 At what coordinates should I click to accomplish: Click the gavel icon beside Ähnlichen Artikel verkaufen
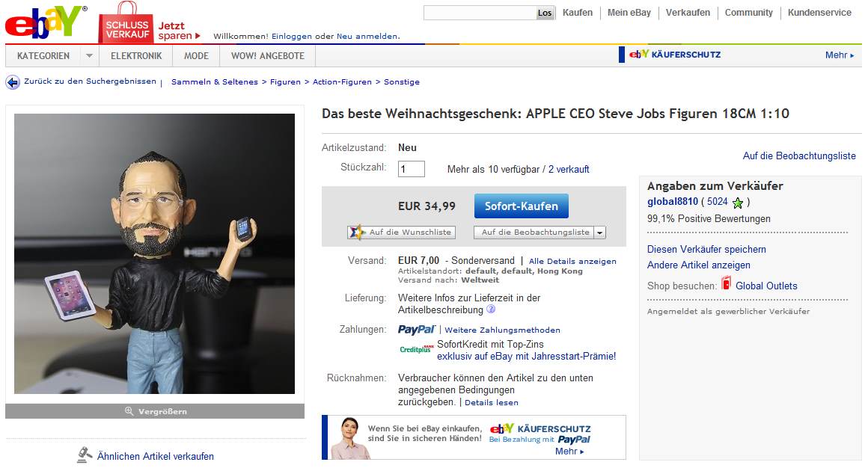(x=84, y=455)
